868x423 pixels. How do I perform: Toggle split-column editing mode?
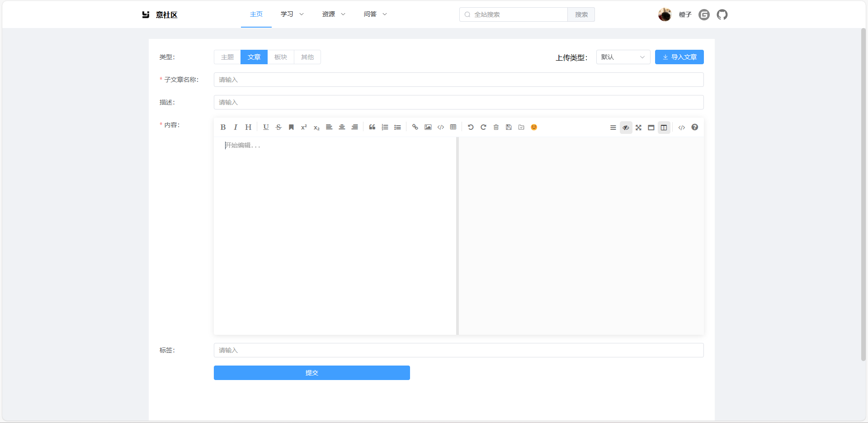click(664, 128)
